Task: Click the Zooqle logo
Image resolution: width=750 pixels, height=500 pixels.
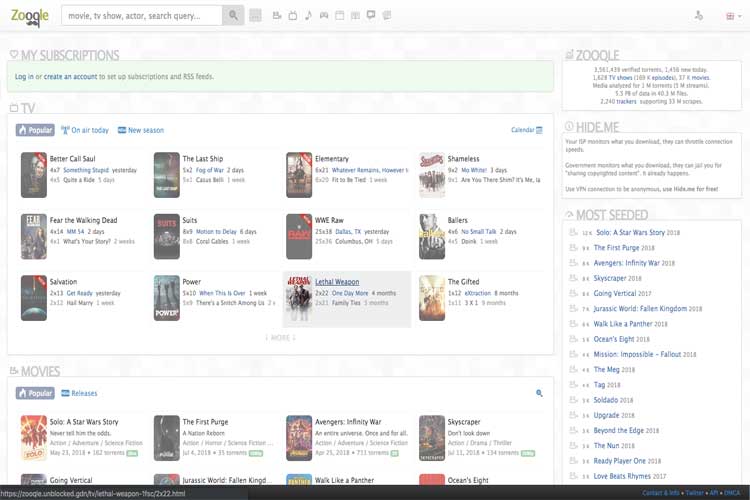Action: coord(30,17)
